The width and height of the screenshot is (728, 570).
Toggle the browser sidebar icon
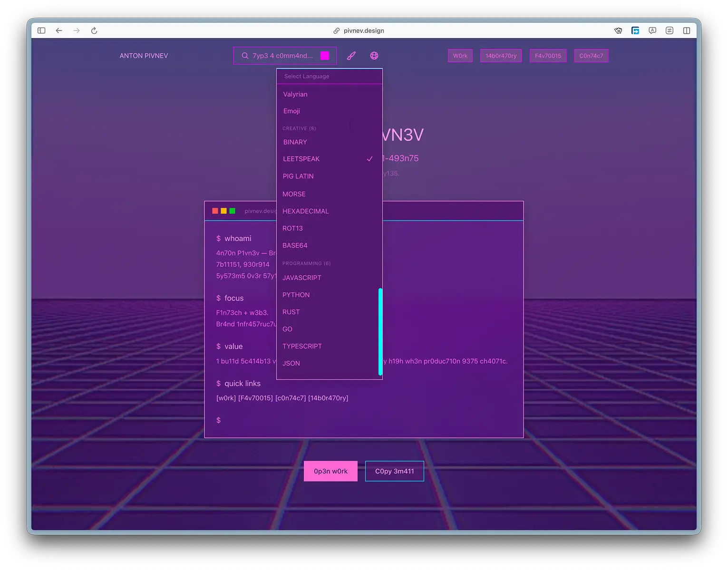tap(41, 30)
